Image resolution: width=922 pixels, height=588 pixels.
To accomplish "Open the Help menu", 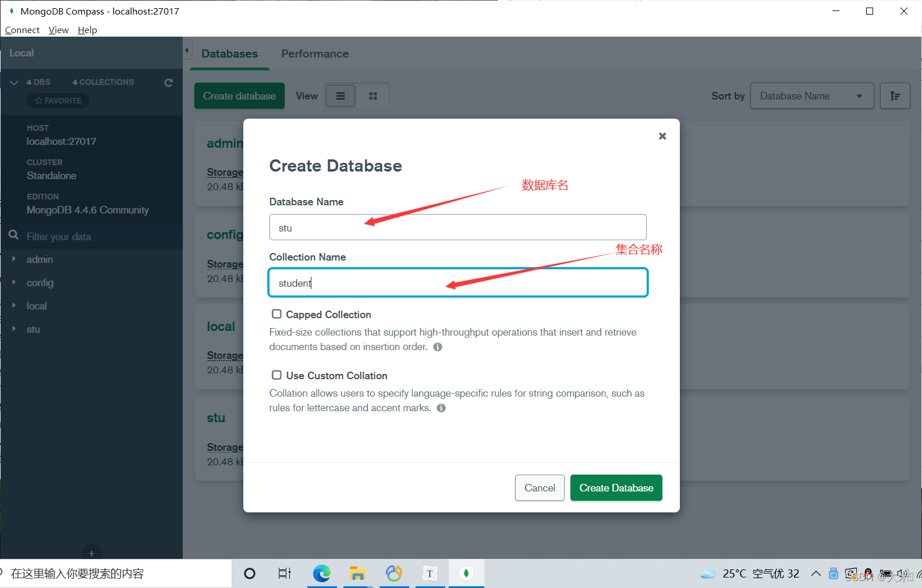I will [x=87, y=30].
